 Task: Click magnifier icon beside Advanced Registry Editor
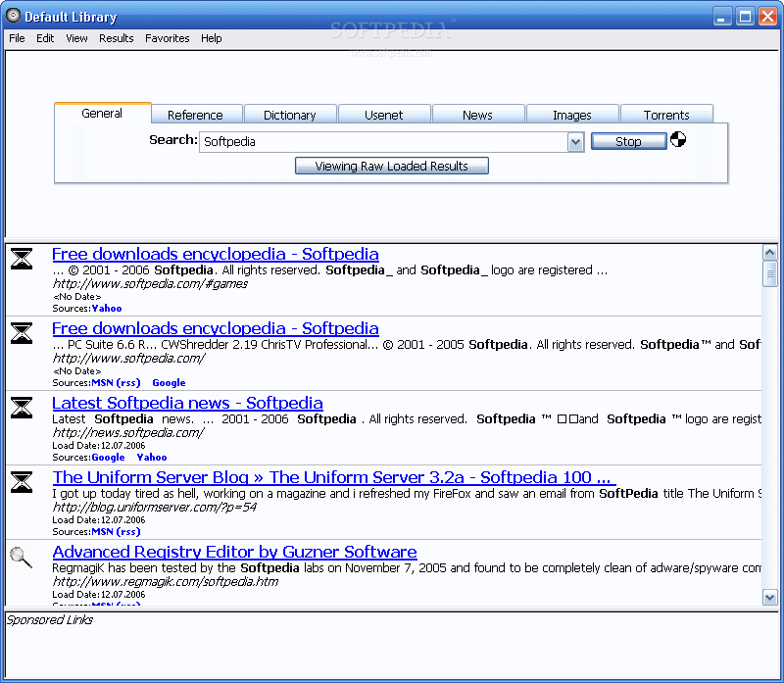tap(21, 557)
